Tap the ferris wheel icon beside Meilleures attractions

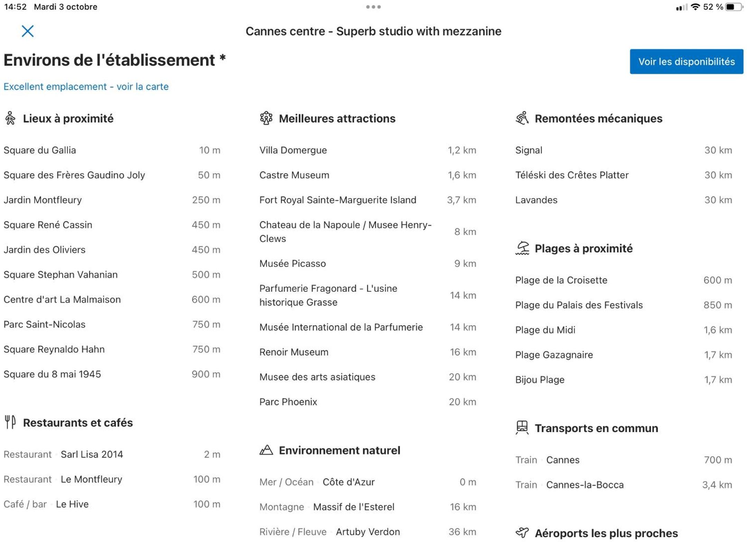266,118
